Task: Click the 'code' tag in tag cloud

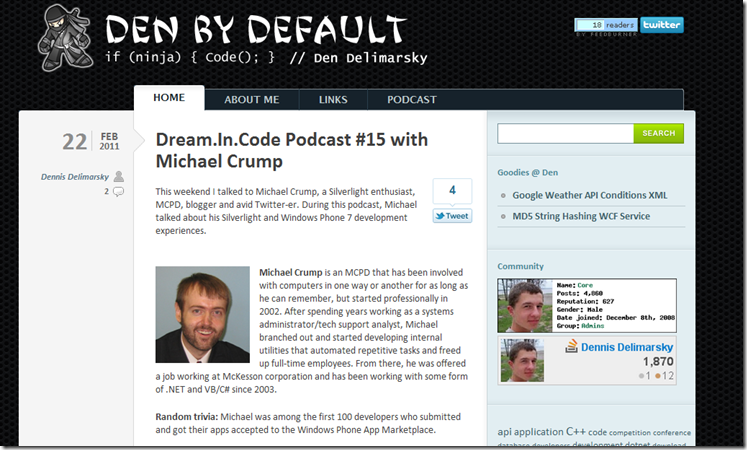Action: click(x=597, y=432)
